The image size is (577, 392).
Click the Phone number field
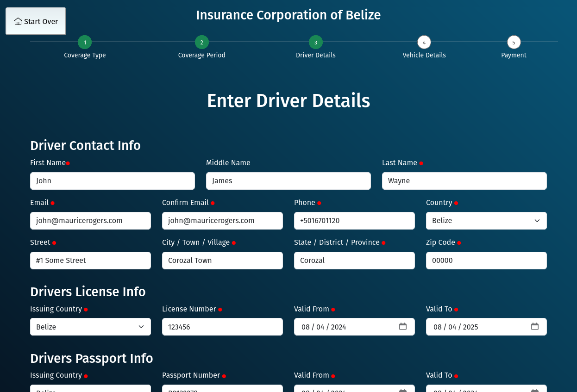[x=354, y=221]
